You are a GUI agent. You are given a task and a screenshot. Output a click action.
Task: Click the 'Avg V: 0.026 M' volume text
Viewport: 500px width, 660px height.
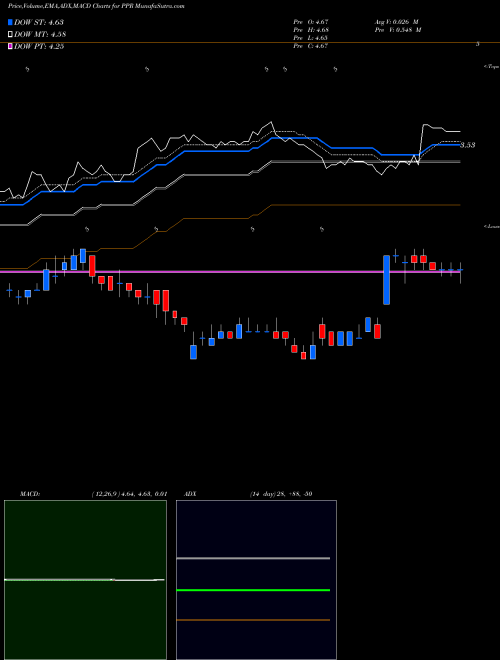(396, 22)
